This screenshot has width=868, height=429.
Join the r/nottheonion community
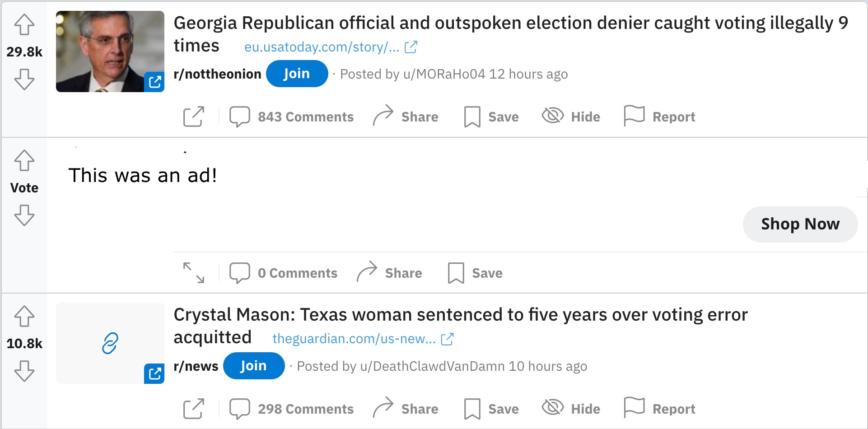297,74
